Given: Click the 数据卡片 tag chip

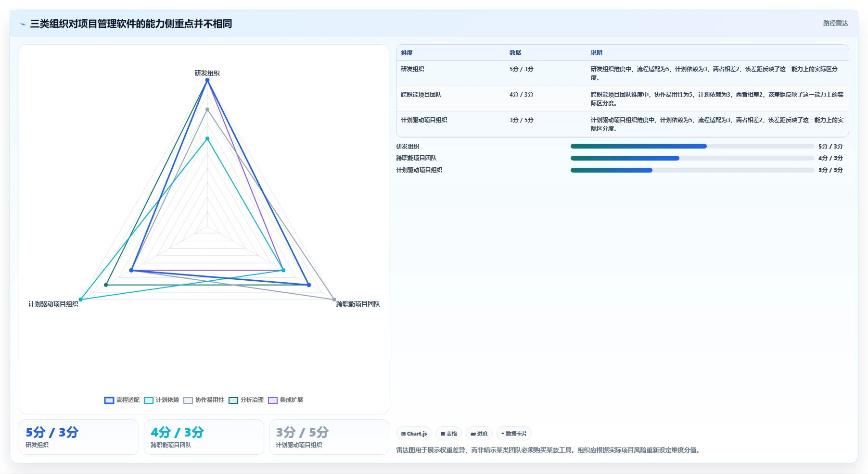Looking at the screenshot, I should pyautogui.click(x=514, y=434).
